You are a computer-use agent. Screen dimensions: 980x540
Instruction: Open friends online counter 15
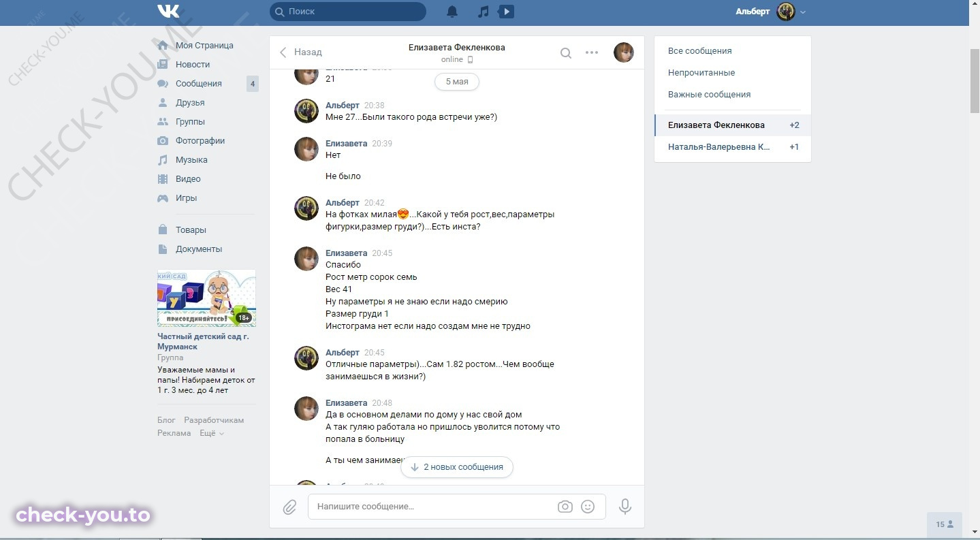click(x=944, y=524)
